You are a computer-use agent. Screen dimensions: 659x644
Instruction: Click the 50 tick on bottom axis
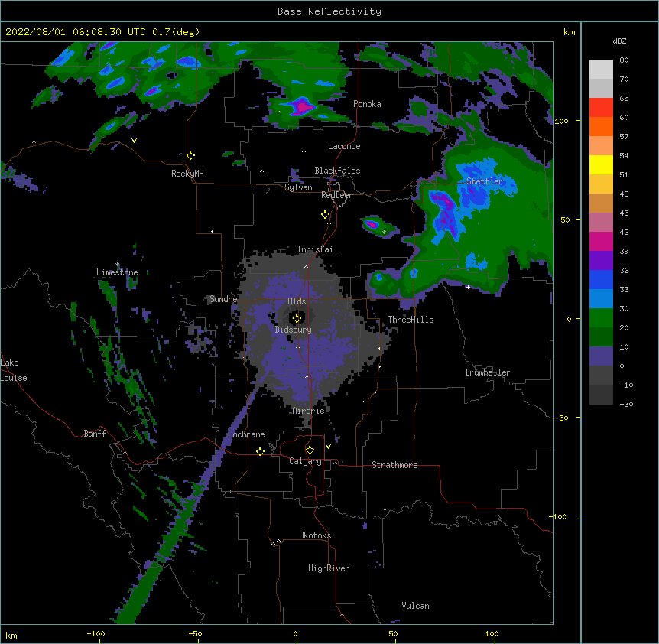point(393,633)
